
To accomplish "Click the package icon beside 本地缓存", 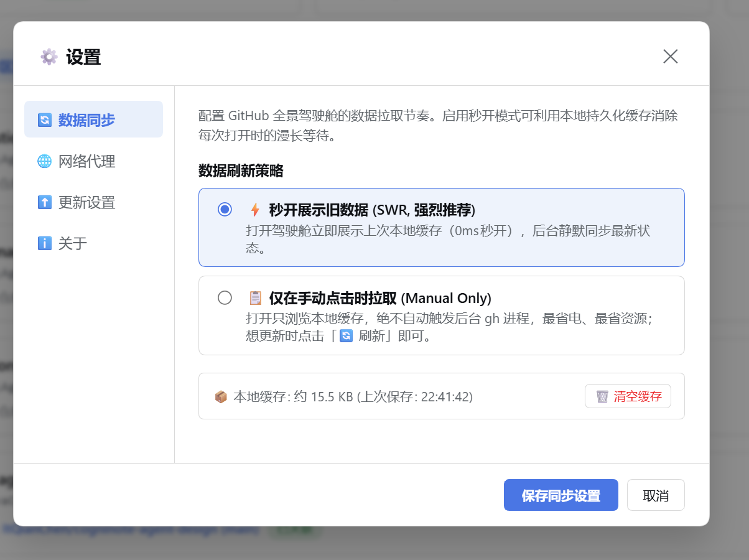I will (x=220, y=396).
